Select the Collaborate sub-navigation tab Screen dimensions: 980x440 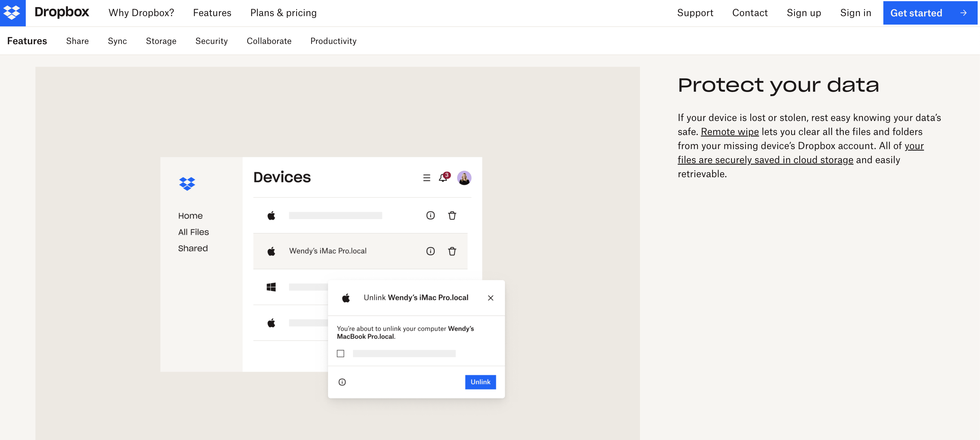click(x=269, y=41)
